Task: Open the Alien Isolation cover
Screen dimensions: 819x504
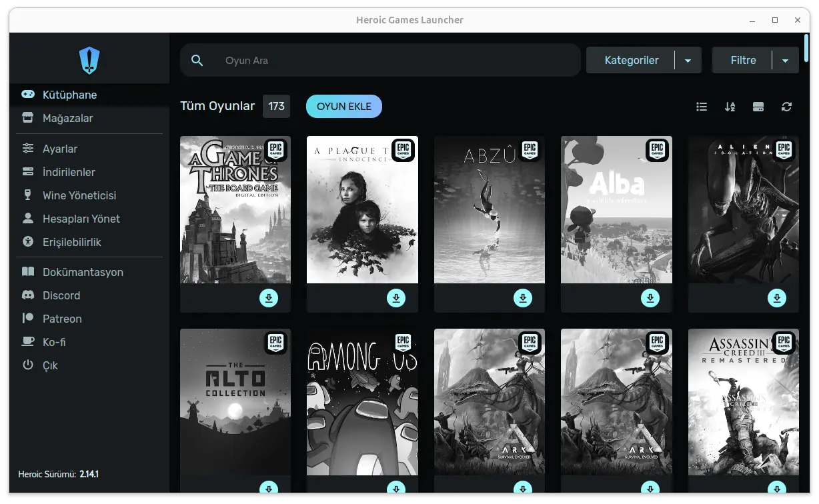Action: tap(744, 210)
